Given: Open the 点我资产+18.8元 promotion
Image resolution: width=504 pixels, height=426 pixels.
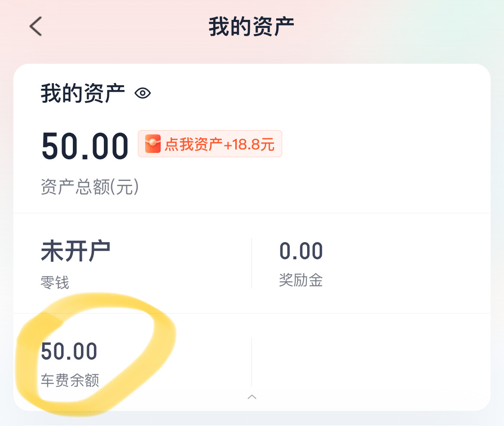Looking at the screenshot, I should pyautogui.click(x=219, y=144).
